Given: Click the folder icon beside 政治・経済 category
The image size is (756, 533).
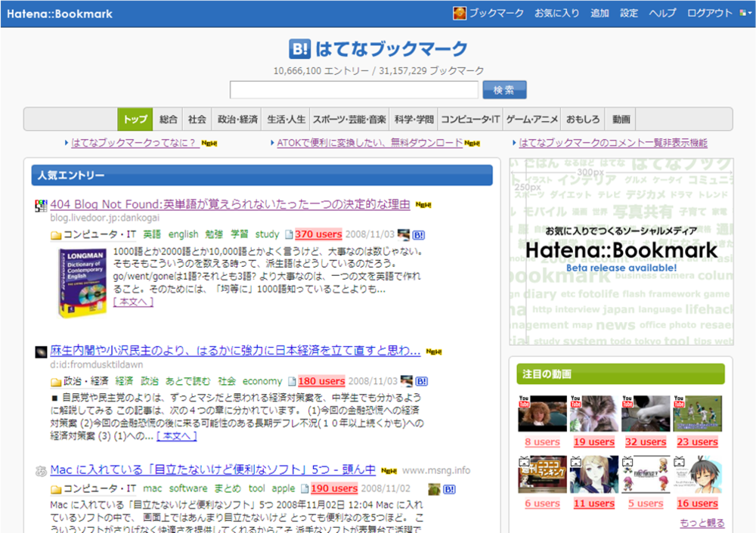Looking at the screenshot, I should (x=56, y=382).
